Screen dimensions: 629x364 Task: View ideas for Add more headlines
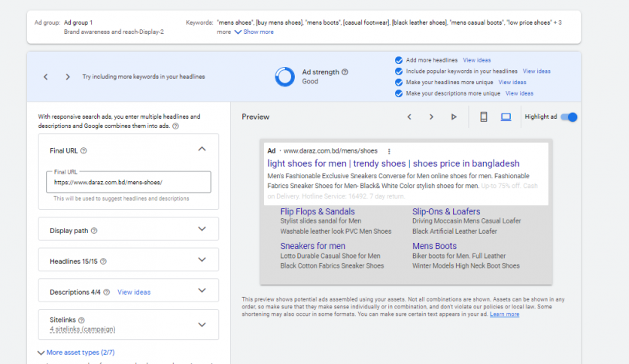pos(476,60)
